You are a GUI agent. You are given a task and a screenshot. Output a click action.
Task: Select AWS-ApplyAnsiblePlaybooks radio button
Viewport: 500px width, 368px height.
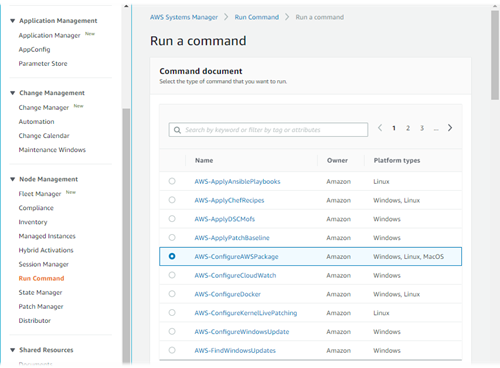point(172,181)
